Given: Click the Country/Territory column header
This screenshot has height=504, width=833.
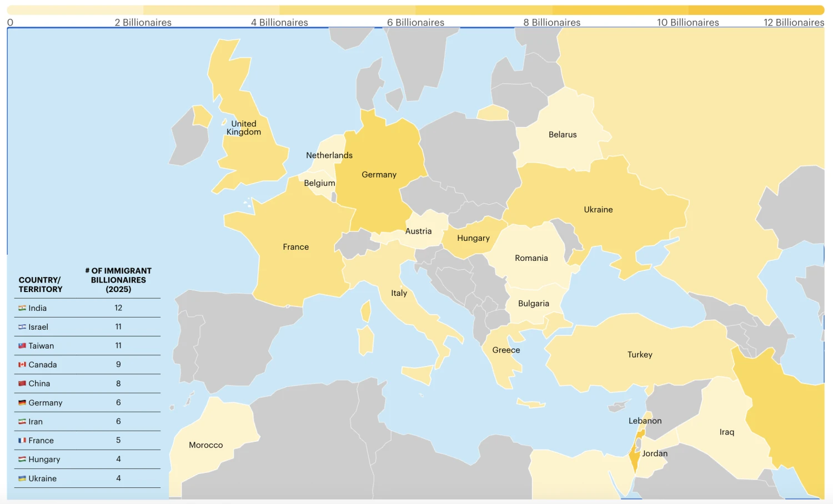Looking at the screenshot, I should point(41,285).
